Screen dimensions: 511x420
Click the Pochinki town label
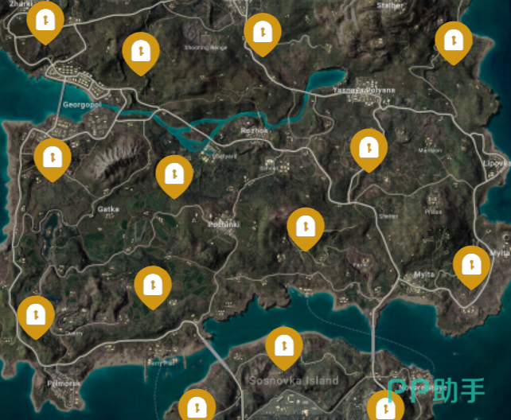(224, 224)
